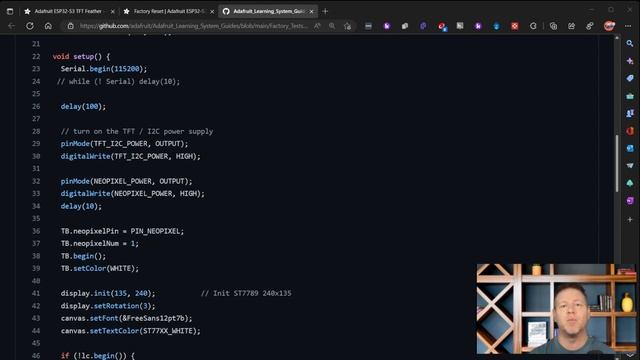This screenshot has height=360, width=640.
Task: Click the presenter webcam video overlay
Action: 556,309
